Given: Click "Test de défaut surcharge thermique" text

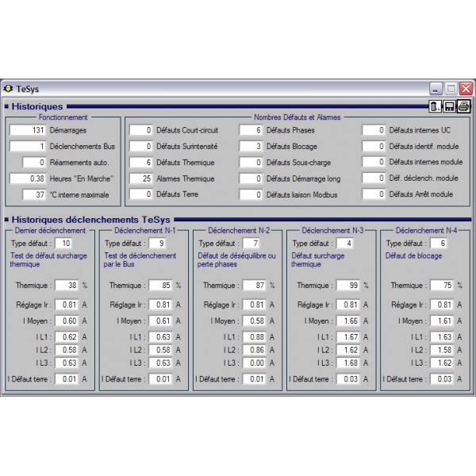Looking at the screenshot, I should (x=48, y=260).
